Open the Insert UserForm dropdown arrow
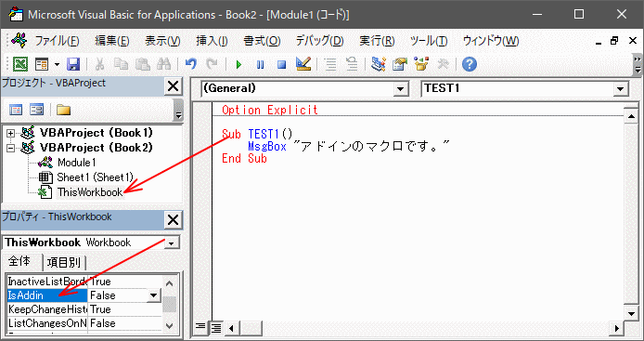This screenshot has width=644, height=341. [x=57, y=64]
